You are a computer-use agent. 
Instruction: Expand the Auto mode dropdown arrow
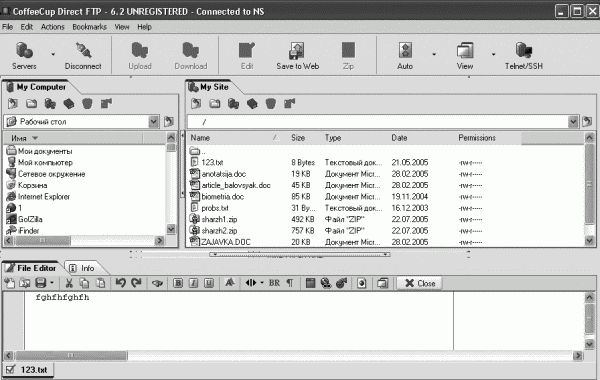[434, 54]
